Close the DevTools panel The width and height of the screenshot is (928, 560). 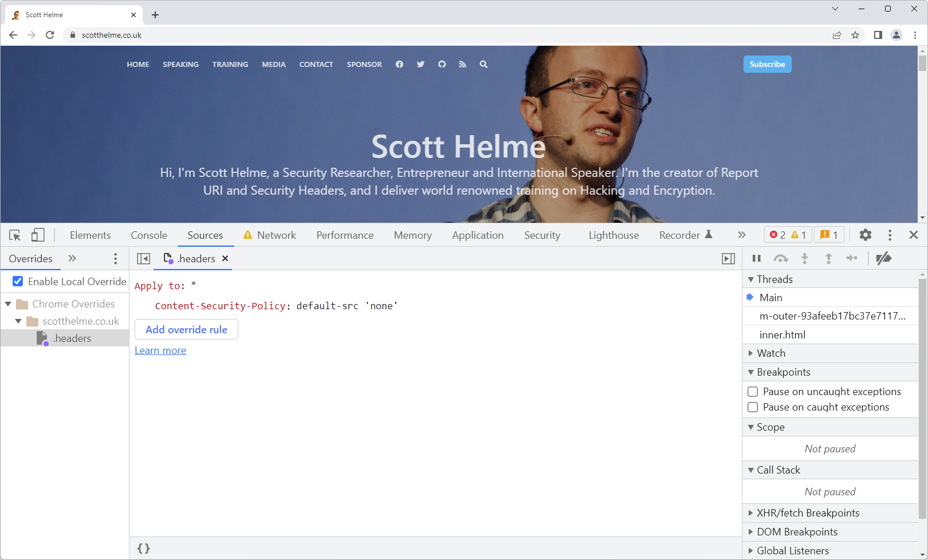coord(914,235)
